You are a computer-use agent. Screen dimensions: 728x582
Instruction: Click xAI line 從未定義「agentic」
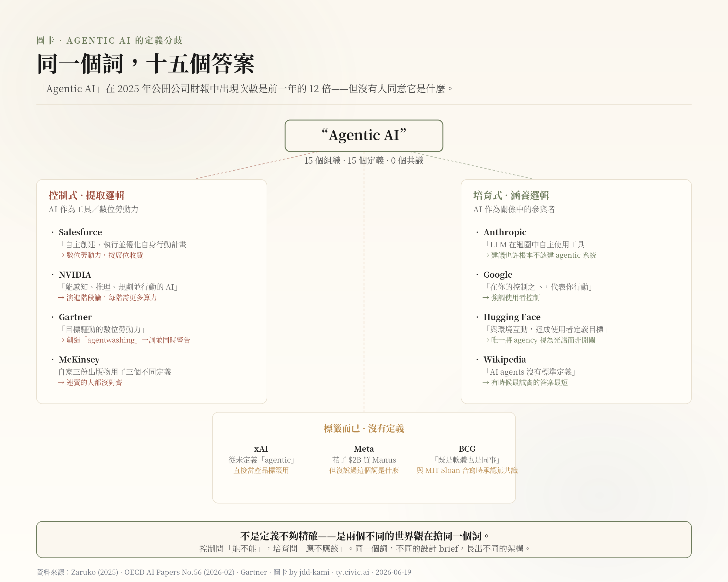(261, 460)
